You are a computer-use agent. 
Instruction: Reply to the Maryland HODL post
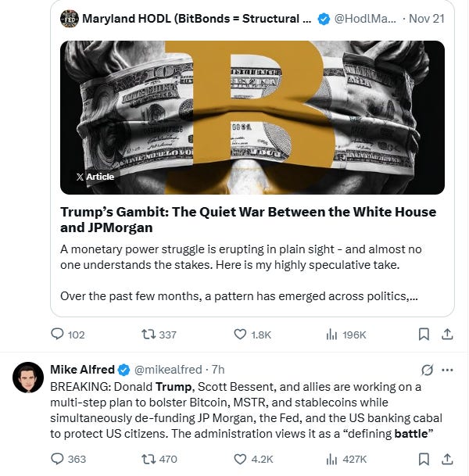click(x=58, y=335)
